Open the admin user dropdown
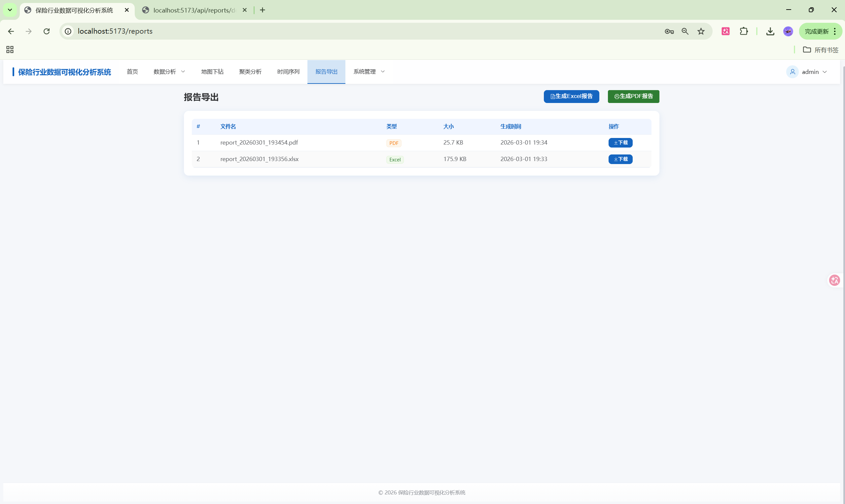Image resolution: width=845 pixels, height=504 pixels. coord(807,72)
